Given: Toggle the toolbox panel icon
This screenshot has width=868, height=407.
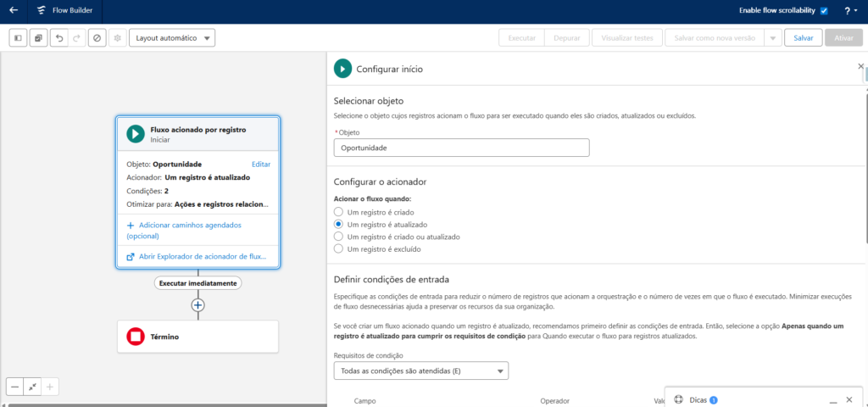Looking at the screenshot, I should 18,38.
